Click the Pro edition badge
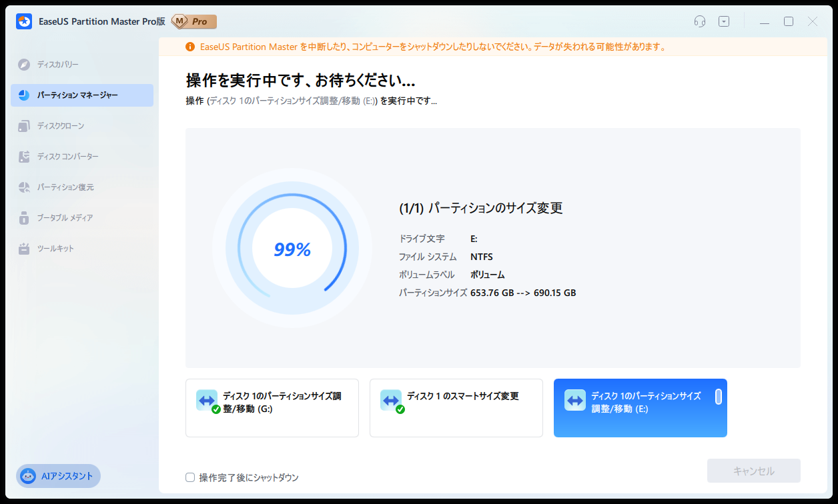Viewport: 838px width, 504px height. [x=193, y=21]
